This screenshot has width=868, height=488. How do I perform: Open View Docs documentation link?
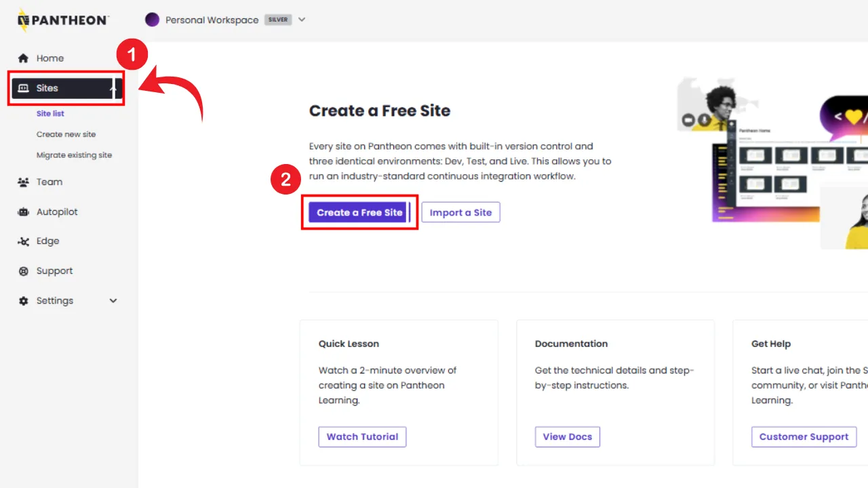click(x=567, y=436)
